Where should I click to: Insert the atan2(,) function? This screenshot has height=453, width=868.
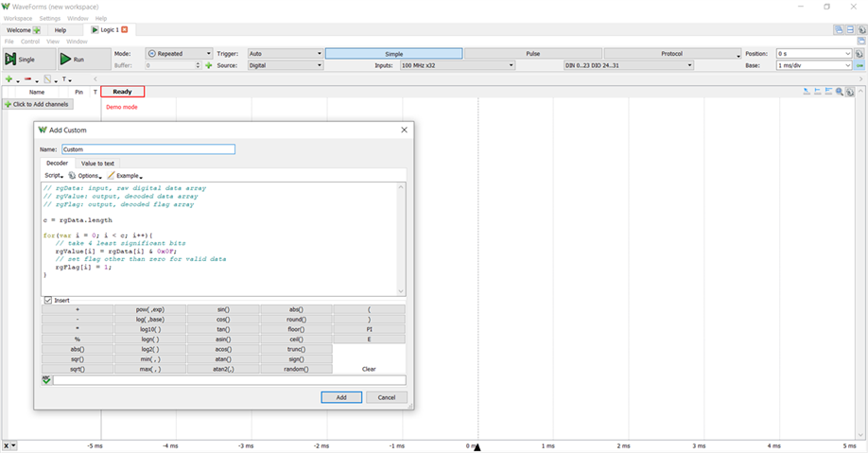223,369
